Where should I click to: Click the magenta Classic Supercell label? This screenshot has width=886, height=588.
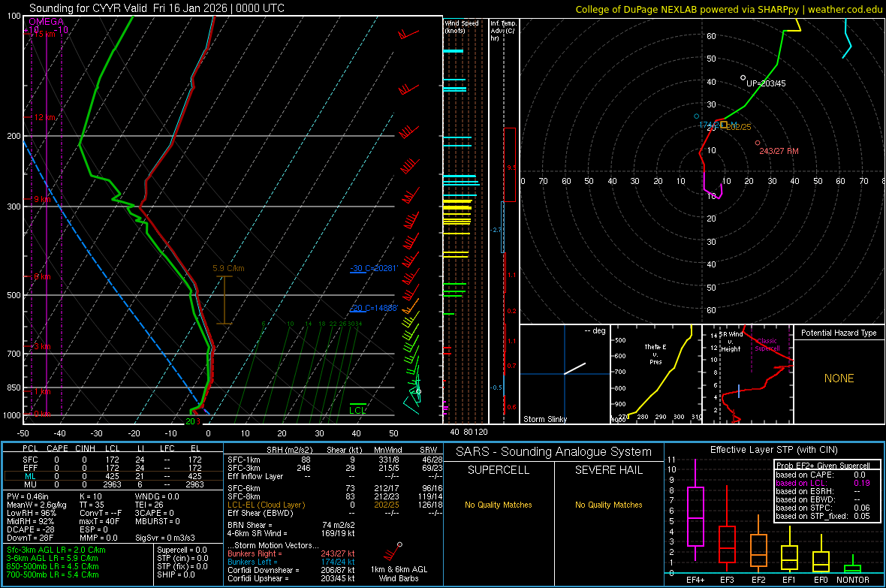(767, 345)
